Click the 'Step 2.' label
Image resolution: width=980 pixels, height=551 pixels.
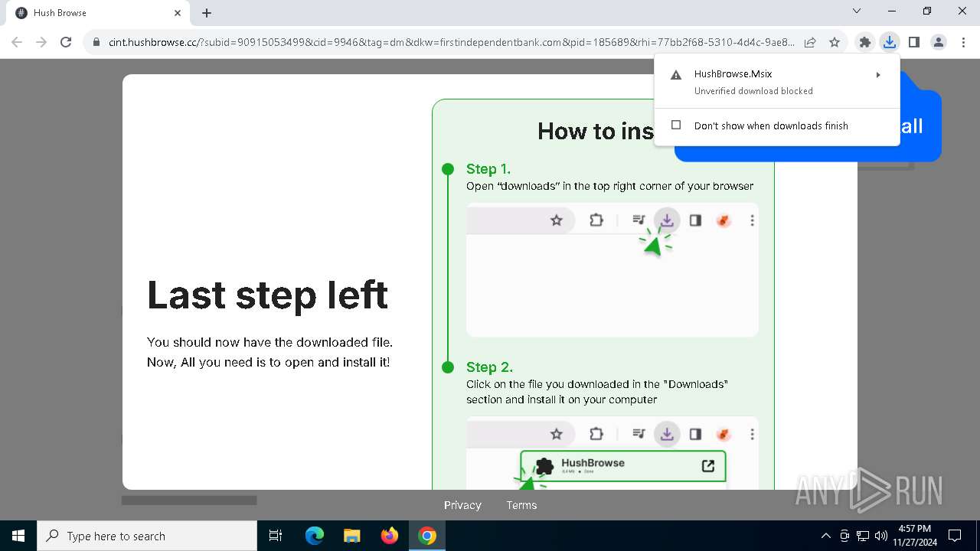[490, 367]
